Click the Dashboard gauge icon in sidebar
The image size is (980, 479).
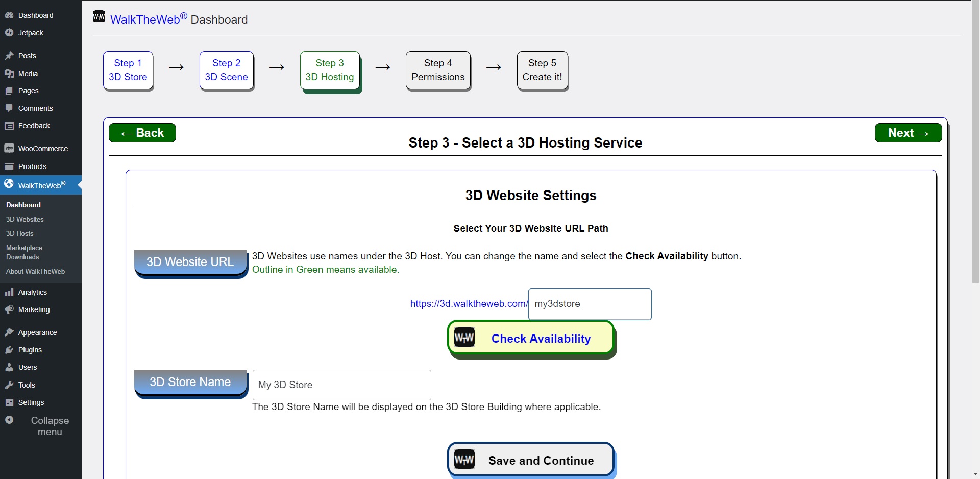[9, 15]
